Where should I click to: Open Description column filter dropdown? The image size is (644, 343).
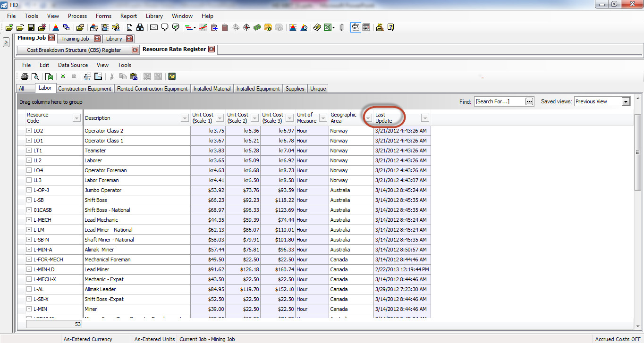pos(185,118)
